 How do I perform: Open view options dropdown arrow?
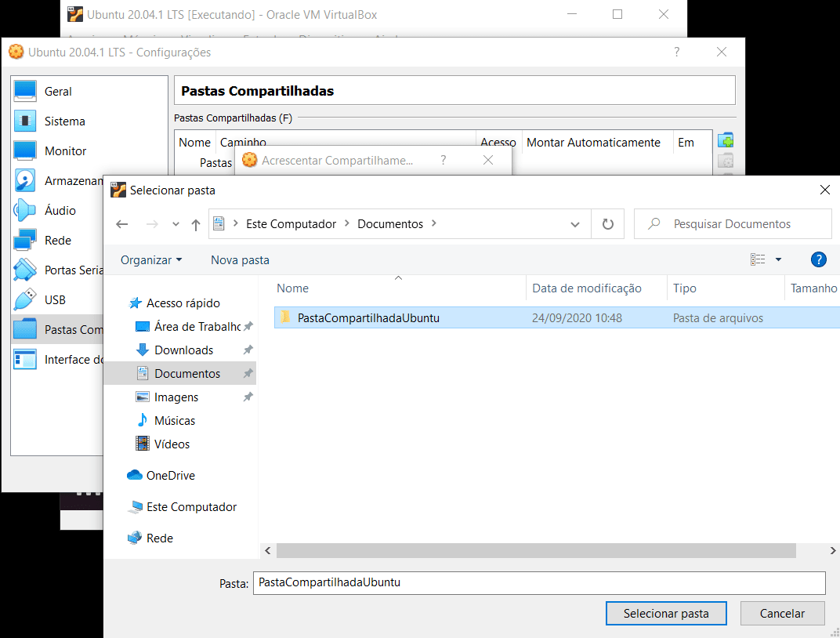[778, 259]
